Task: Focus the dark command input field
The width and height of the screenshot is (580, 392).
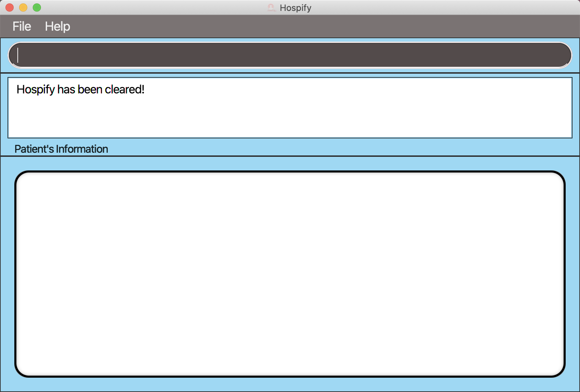Action: [290, 55]
